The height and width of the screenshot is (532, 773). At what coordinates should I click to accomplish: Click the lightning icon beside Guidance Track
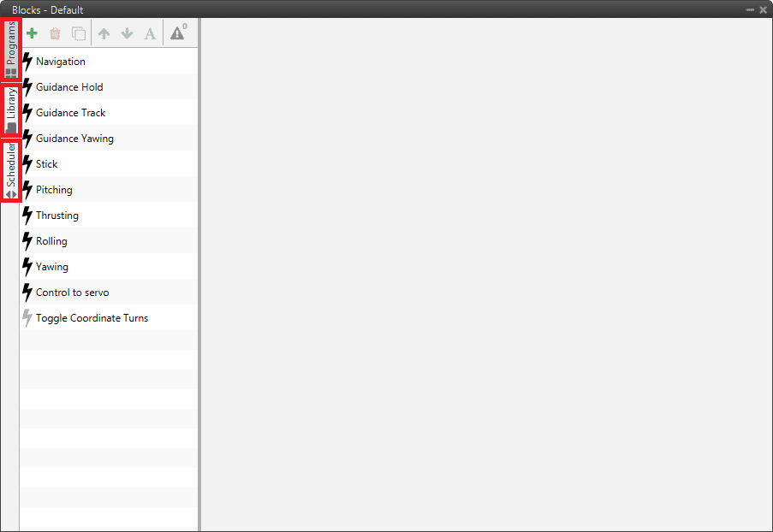tap(27, 113)
